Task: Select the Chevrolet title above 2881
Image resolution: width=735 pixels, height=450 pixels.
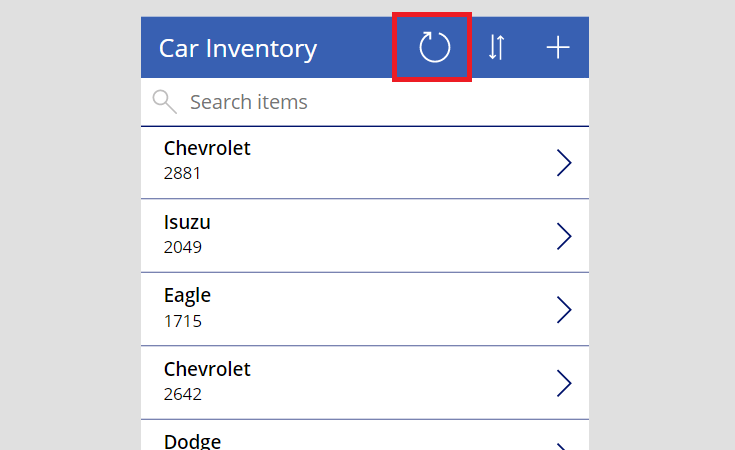Action: pyautogui.click(x=207, y=148)
